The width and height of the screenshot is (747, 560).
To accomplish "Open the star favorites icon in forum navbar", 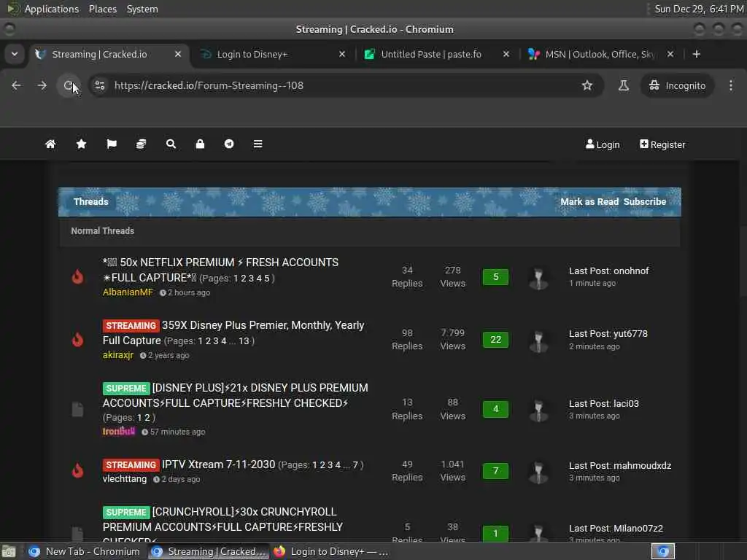I will (x=82, y=144).
